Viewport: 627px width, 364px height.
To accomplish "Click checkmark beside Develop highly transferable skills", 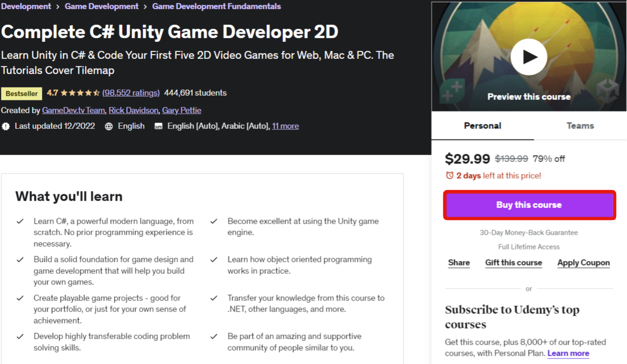I will click(x=20, y=336).
